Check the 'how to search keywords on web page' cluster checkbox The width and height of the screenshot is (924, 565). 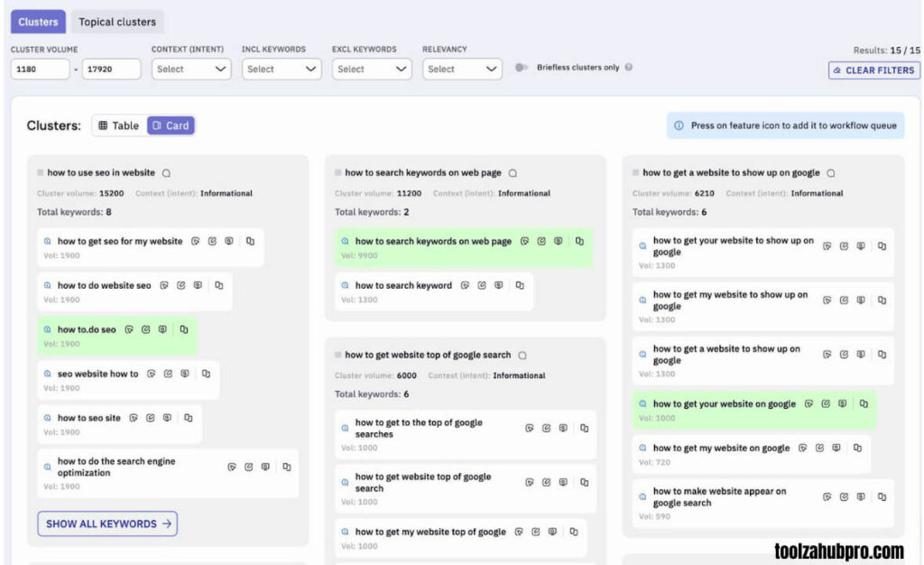click(338, 172)
